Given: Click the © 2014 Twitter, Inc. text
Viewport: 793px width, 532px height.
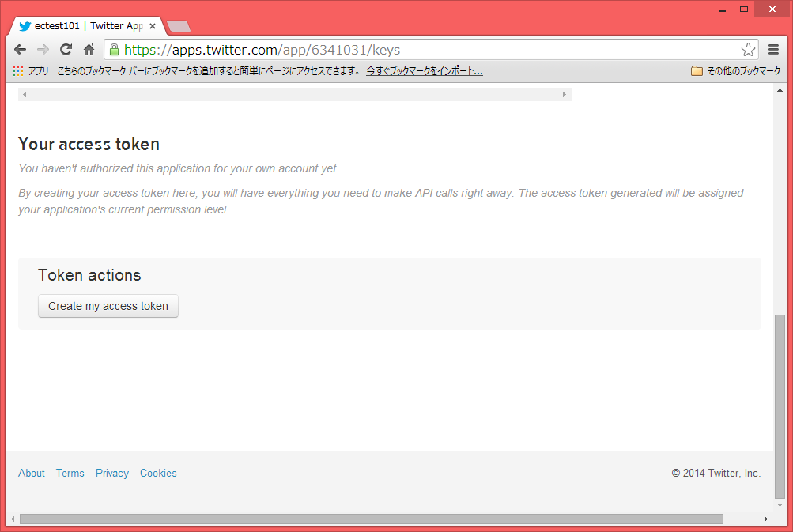Looking at the screenshot, I should tap(716, 473).
